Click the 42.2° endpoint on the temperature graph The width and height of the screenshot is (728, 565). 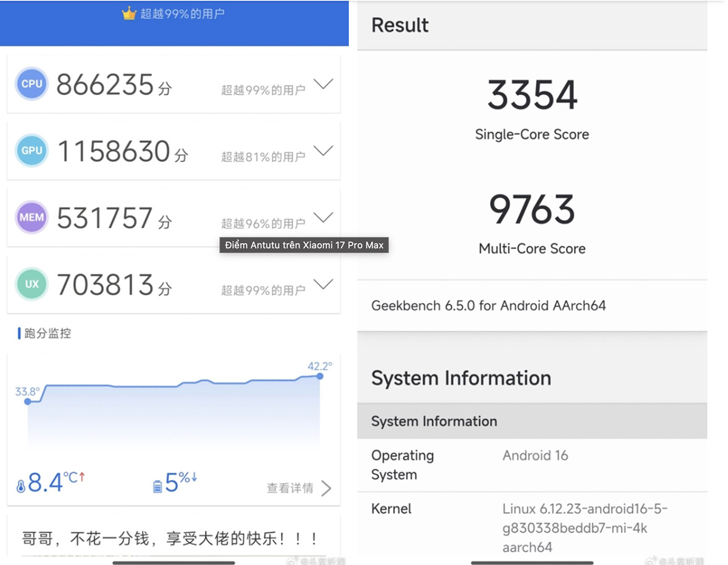(x=320, y=376)
